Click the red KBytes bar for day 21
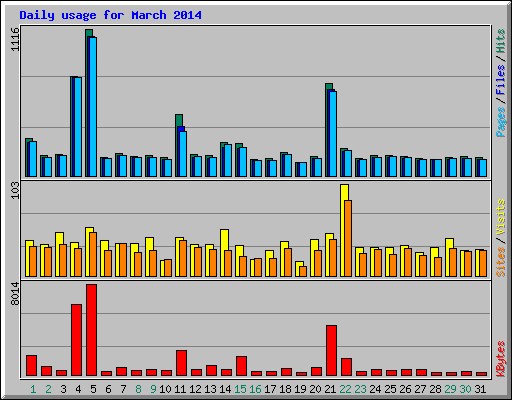 (331, 351)
